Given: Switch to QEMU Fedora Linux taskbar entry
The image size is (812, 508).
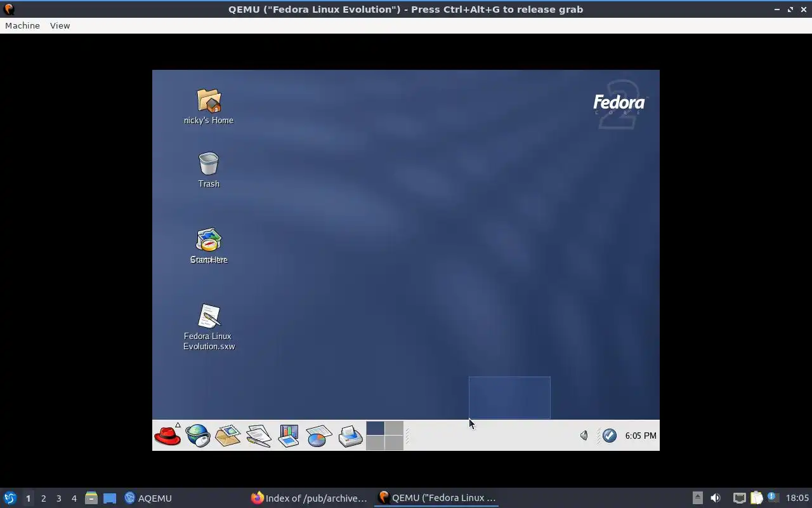Looking at the screenshot, I should [436, 498].
